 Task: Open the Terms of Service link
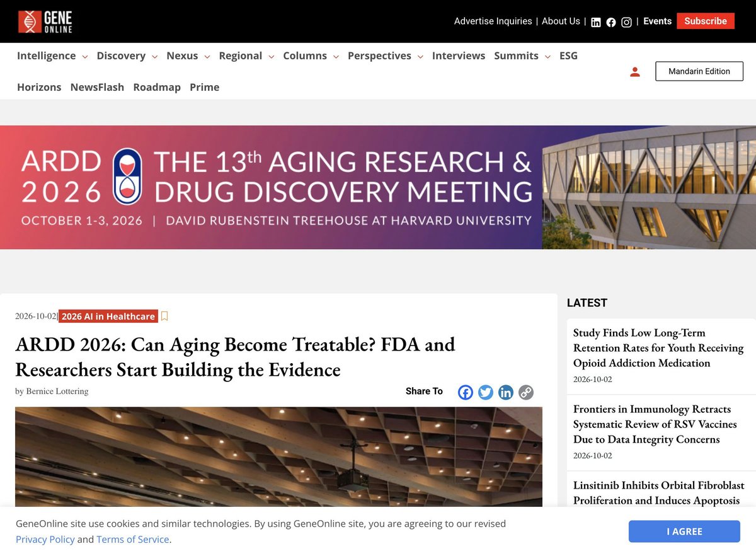pyautogui.click(x=133, y=539)
